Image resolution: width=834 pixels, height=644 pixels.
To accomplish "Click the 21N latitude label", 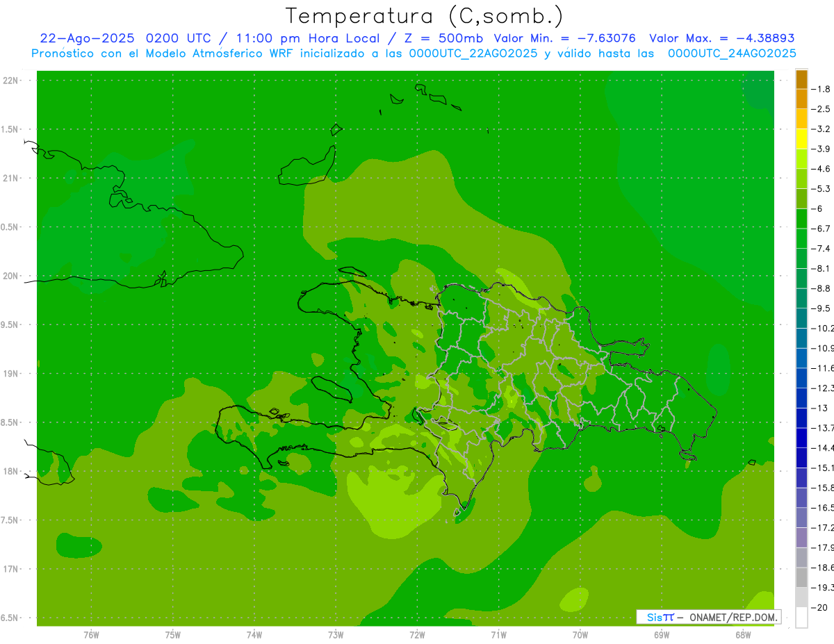I will coord(10,178).
